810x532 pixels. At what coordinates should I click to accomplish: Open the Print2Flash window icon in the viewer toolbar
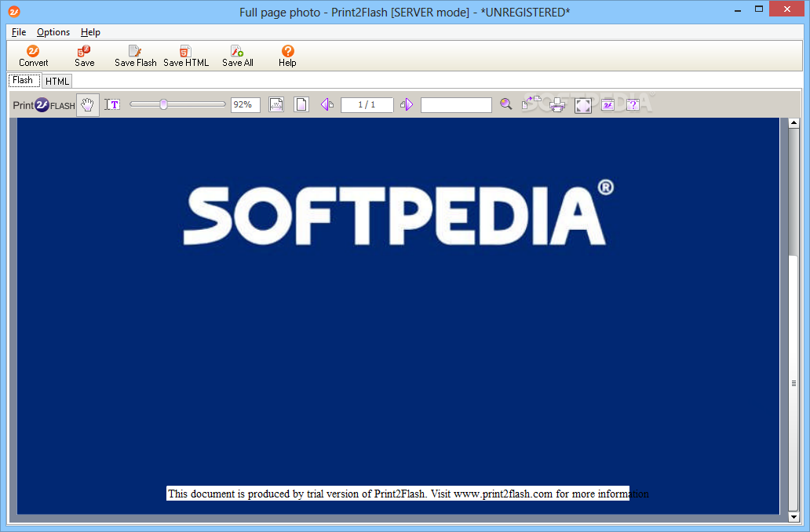[x=608, y=104]
